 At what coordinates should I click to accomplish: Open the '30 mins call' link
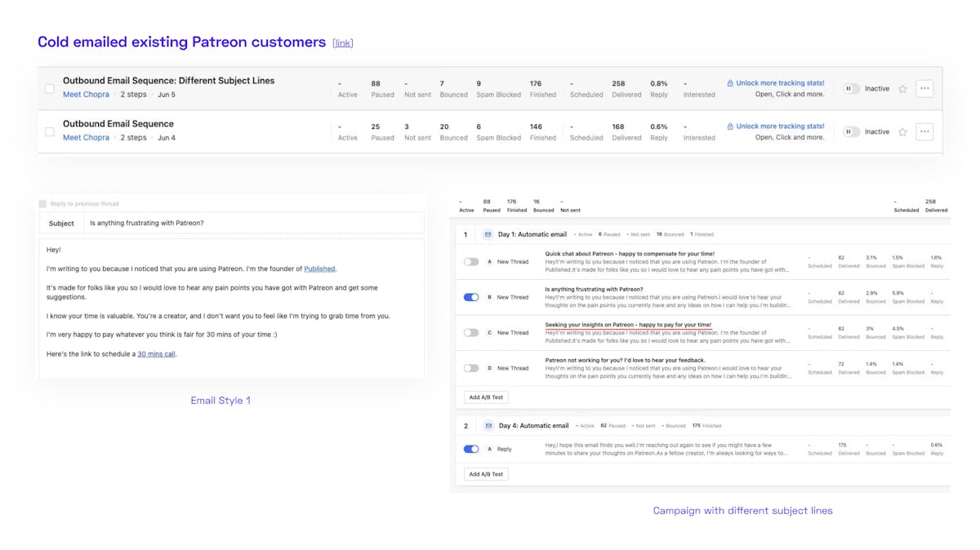pyautogui.click(x=156, y=354)
